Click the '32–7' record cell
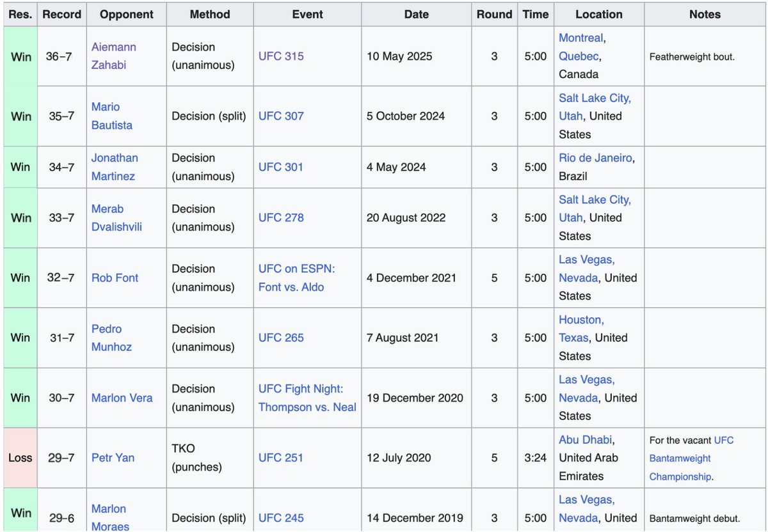Screen dimensions: 768x532 tap(62, 278)
